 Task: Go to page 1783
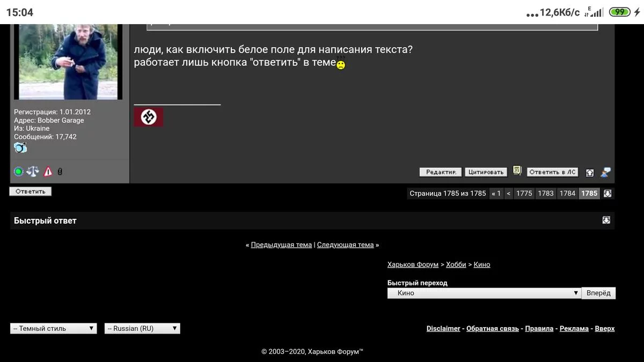[546, 194]
